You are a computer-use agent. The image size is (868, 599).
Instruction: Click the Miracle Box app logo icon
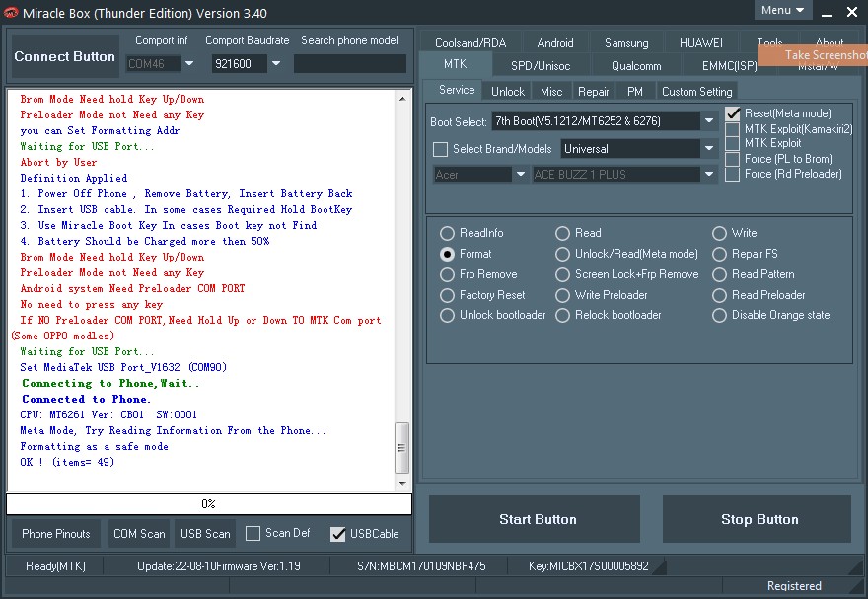(11, 12)
